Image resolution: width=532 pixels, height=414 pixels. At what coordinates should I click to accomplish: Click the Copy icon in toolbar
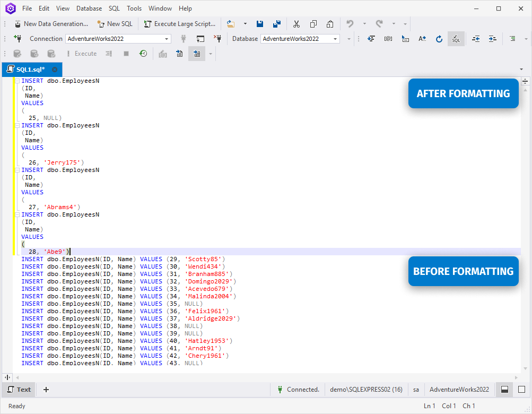[x=313, y=24]
